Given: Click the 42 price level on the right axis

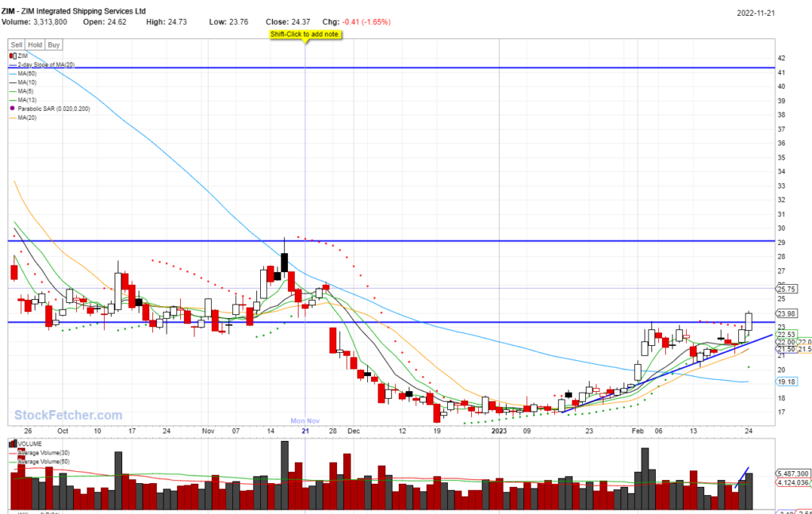Looking at the screenshot, I should click(x=781, y=58).
